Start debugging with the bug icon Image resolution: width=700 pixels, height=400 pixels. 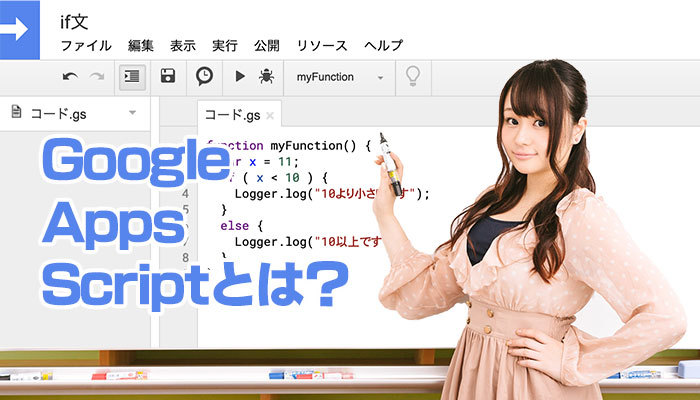(266, 76)
